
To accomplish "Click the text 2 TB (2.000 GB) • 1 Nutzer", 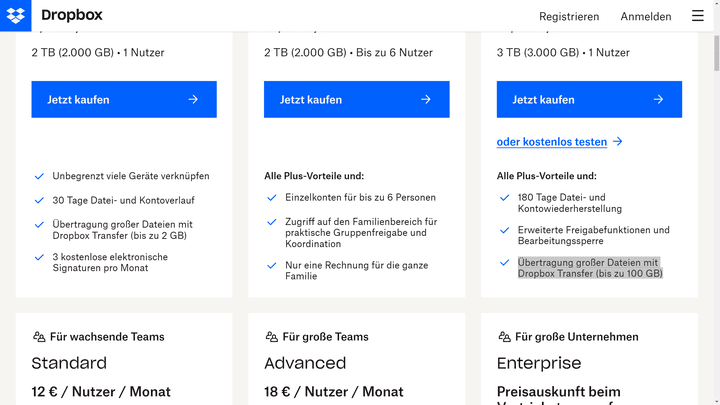I will [x=98, y=53].
